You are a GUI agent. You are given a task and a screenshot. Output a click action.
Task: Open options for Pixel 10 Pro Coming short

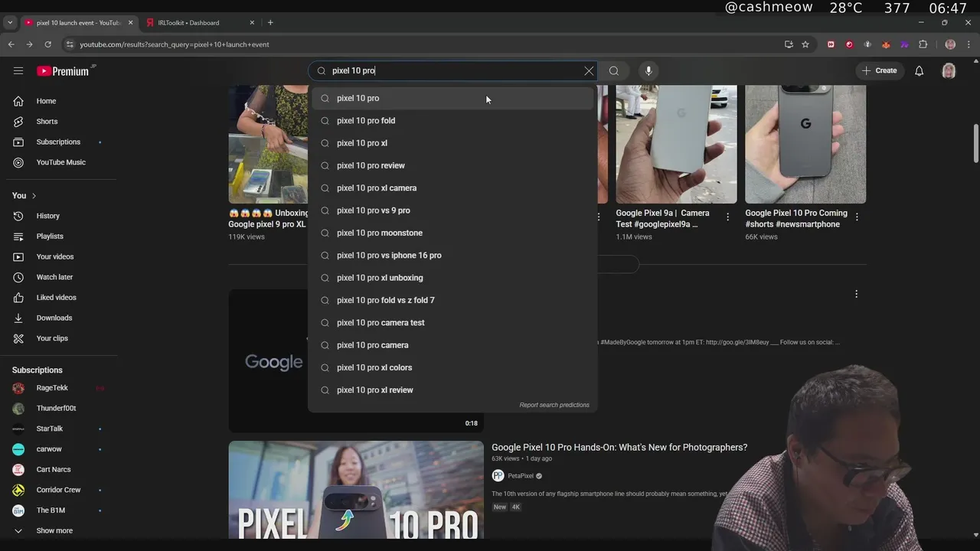pyautogui.click(x=857, y=217)
